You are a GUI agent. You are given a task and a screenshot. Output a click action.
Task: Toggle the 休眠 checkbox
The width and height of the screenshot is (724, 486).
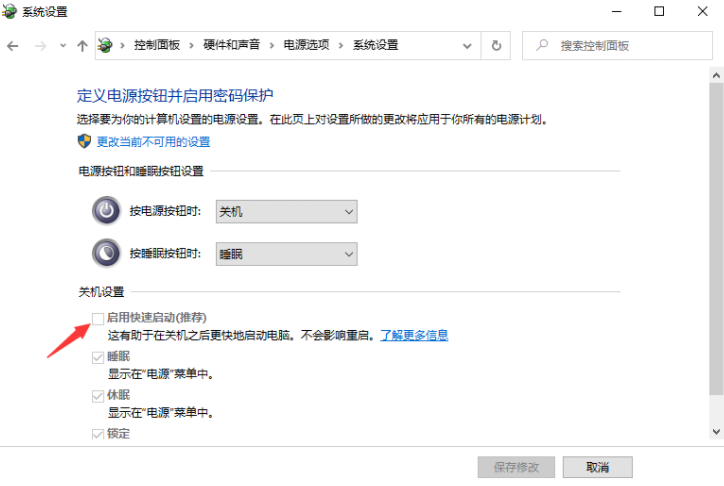[97, 396]
